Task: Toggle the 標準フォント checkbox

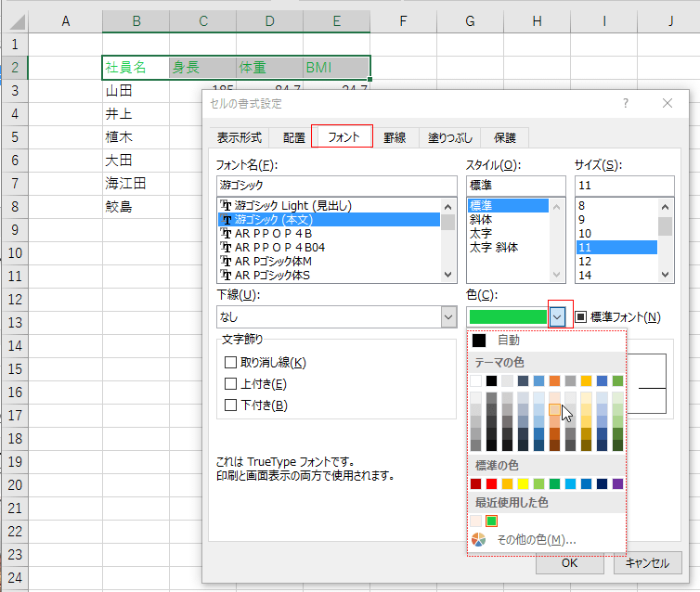Action: [581, 317]
